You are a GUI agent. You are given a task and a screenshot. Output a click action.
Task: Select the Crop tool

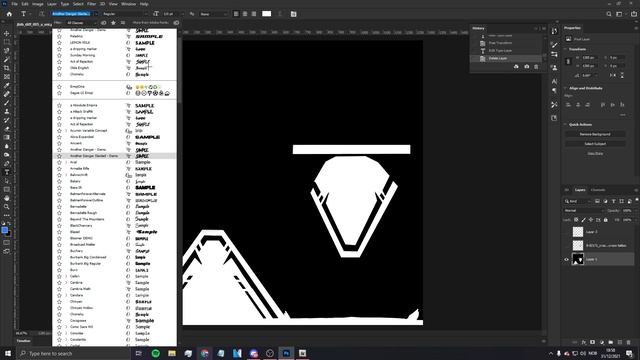(x=7, y=68)
